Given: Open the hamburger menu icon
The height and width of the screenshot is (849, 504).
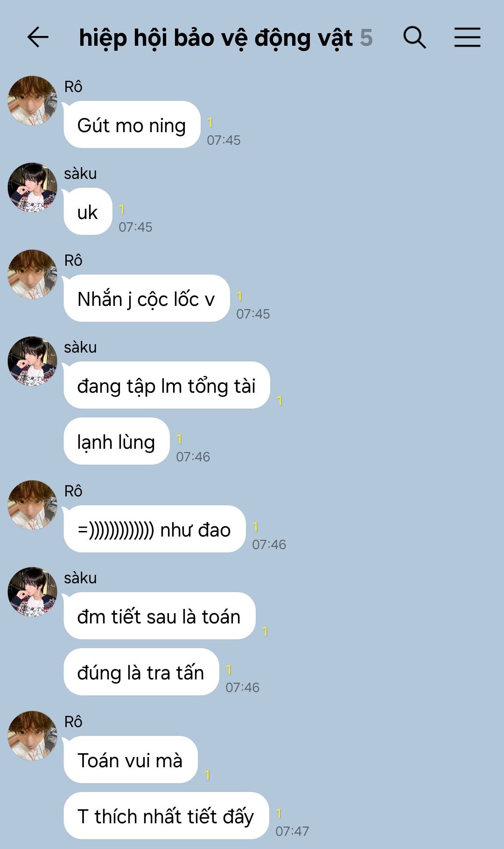Looking at the screenshot, I should (x=467, y=37).
